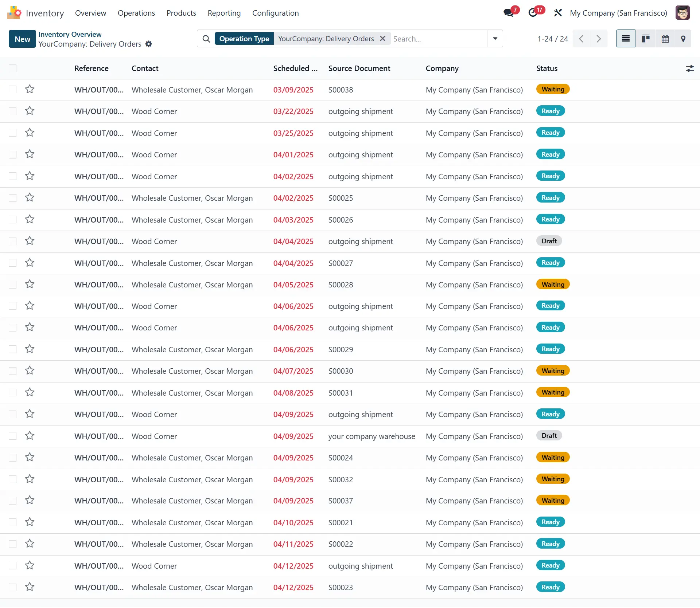Open the Configuration menu
Screen dimensions: 700x608
coord(275,13)
